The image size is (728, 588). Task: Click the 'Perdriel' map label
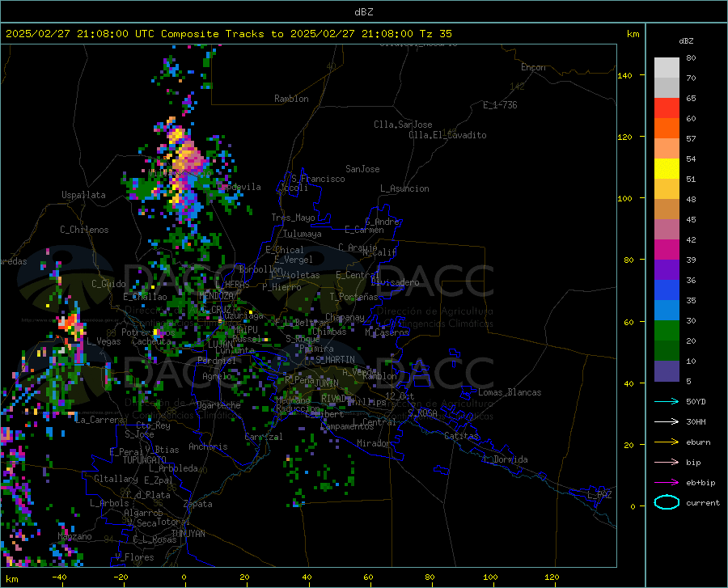(217, 361)
